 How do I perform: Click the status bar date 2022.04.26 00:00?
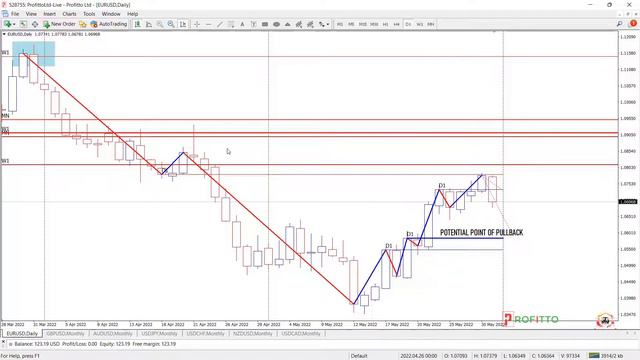click(418, 356)
